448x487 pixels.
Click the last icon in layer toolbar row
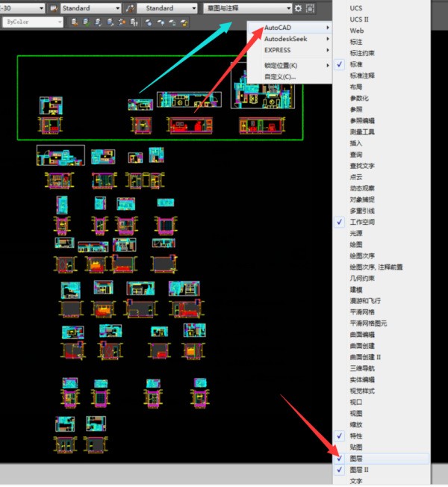pyautogui.click(x=184, y=22)
